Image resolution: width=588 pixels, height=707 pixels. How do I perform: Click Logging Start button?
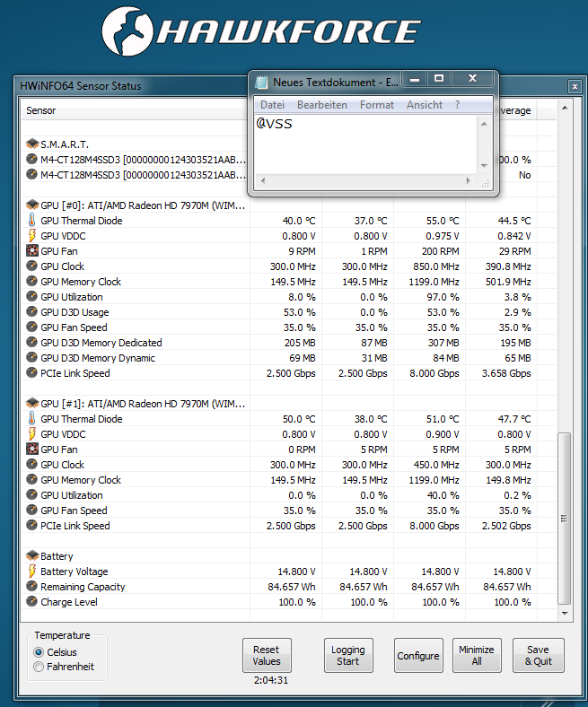[348, 656]
